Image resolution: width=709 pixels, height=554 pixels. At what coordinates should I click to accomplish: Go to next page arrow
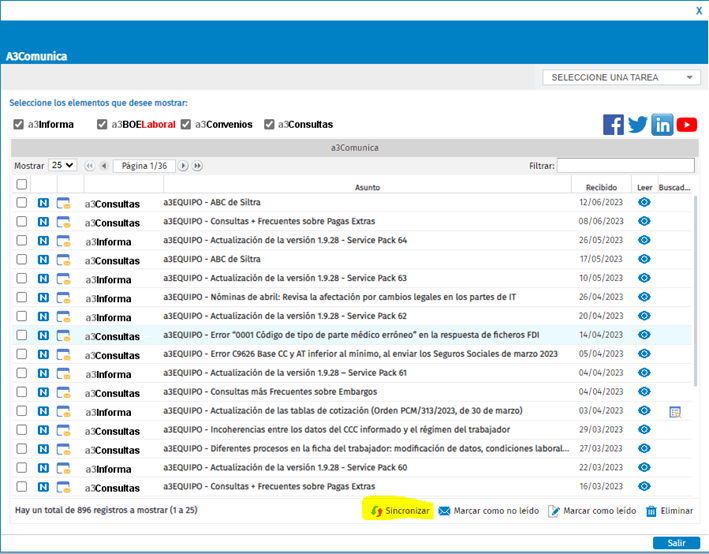[183, 166]
